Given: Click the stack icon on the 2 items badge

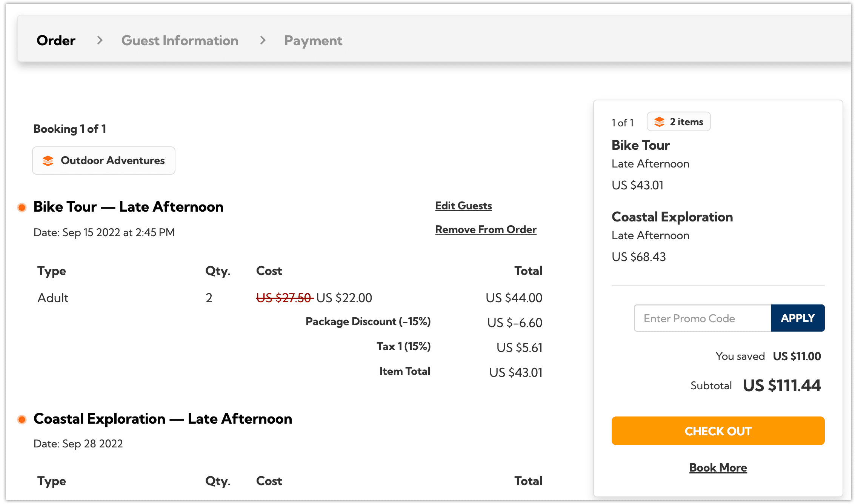Looking at the screenshot, I should point(660,121).
